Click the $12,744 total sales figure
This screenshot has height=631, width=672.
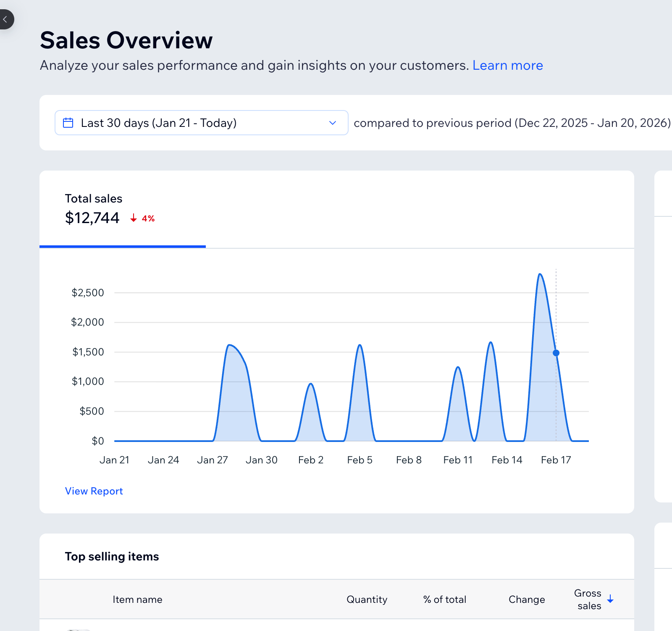pyautogui.click(x=92, y=218)
